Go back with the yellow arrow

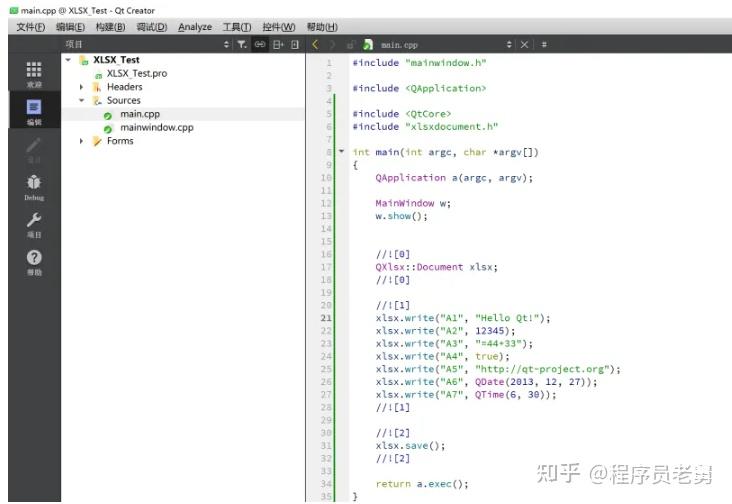click(315, 44)
